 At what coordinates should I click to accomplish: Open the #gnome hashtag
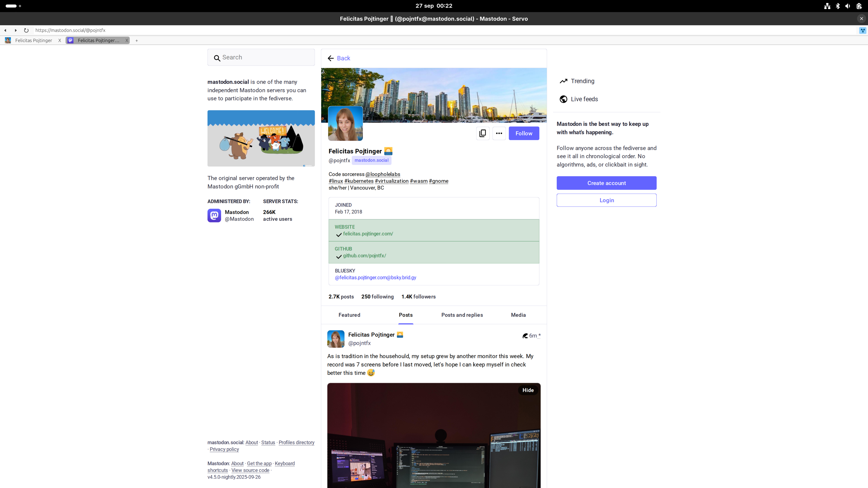(438, 181)
